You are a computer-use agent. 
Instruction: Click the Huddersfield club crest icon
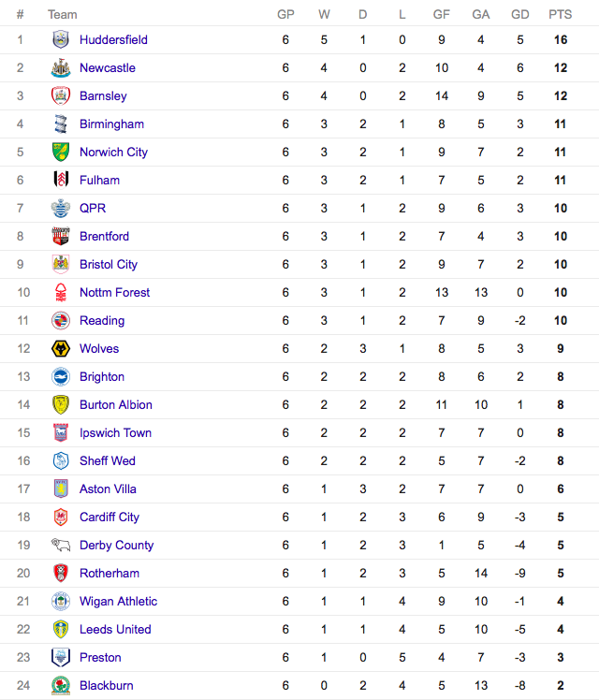pyautogui.click(x=61, y=39)
